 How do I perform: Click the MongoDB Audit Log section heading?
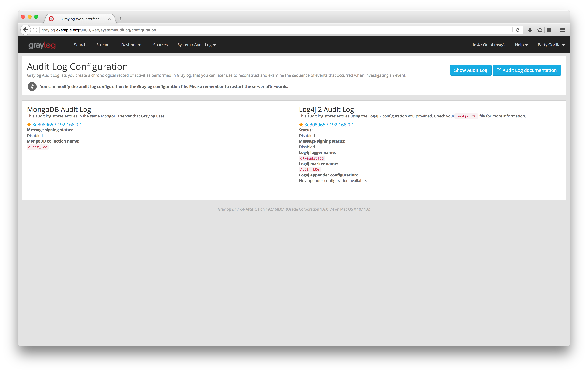tap(59, 109)
